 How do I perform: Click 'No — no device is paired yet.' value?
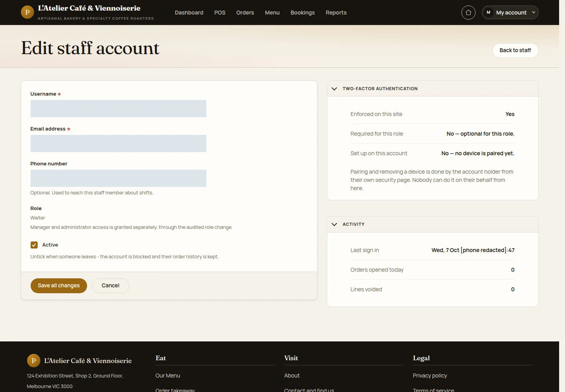[478, 153]
